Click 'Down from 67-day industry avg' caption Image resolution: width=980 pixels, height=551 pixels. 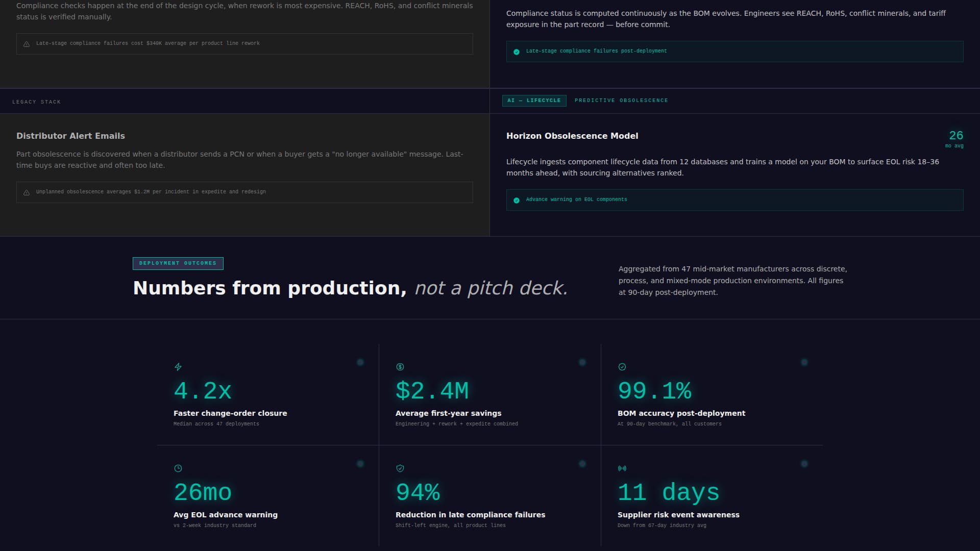coord(662,525)
